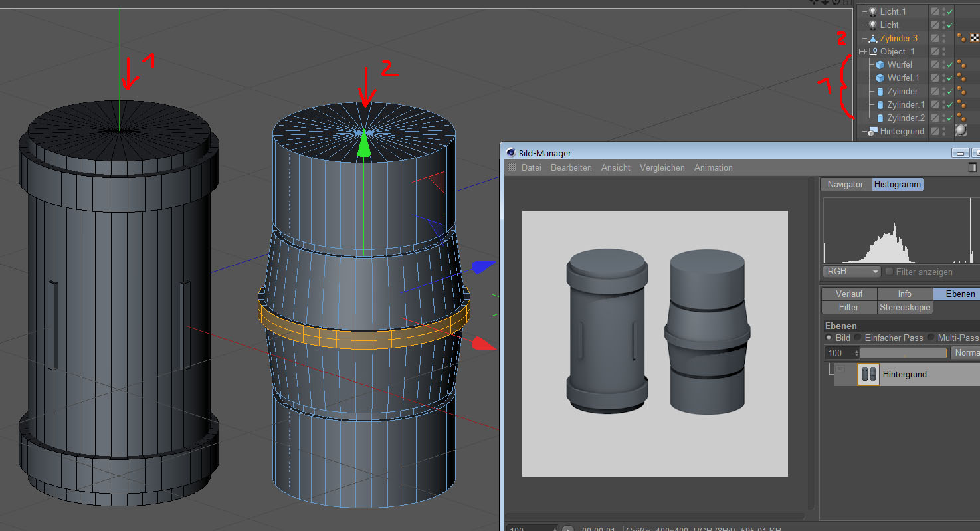Click the rendered image preview

[654, 343]
